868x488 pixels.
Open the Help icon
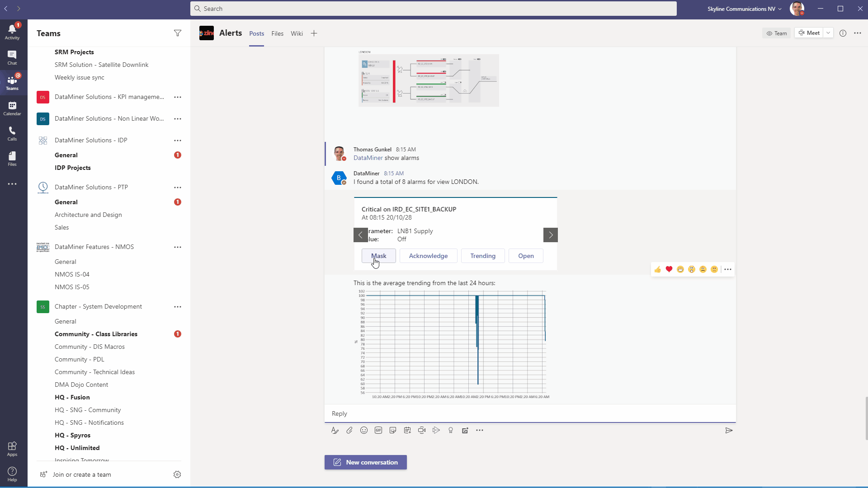pyautogui.click(x=12, y=474)
